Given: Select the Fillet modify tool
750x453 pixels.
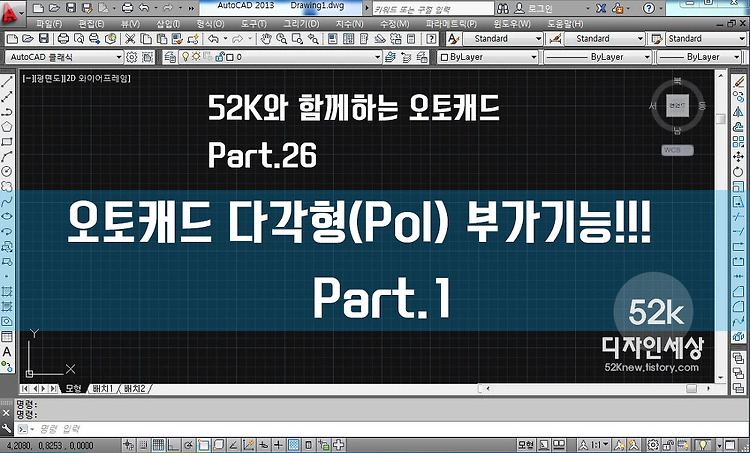Looking at the screenshot, I should pyautogui.click(x=739, y=306).
